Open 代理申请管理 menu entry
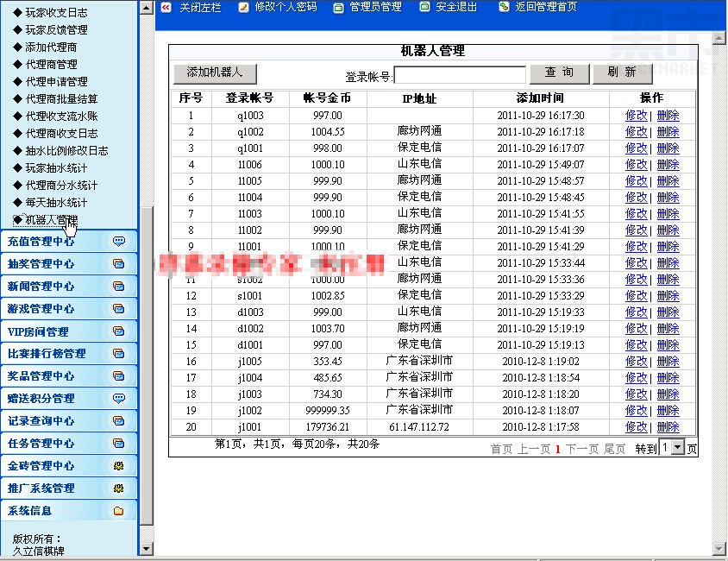728x561 pixels. [x=56, y=82]
